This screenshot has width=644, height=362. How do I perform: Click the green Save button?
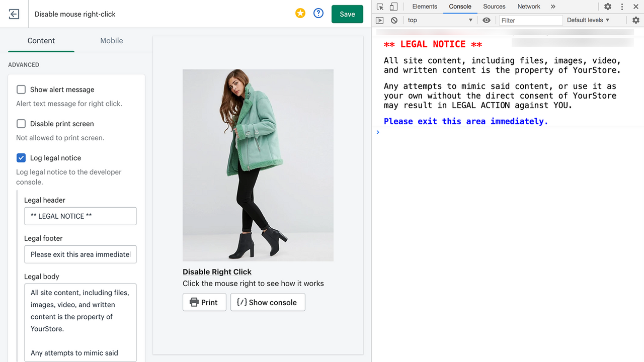point(347,14)
